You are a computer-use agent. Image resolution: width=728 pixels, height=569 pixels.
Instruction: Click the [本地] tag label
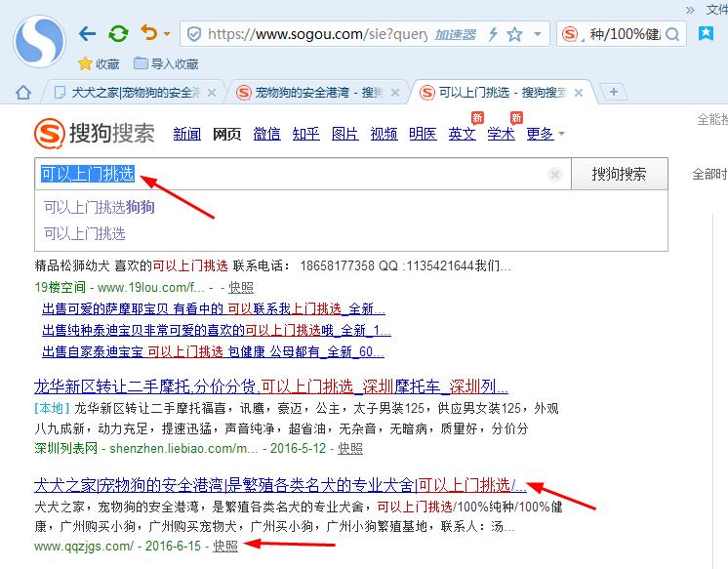point(52,409)
